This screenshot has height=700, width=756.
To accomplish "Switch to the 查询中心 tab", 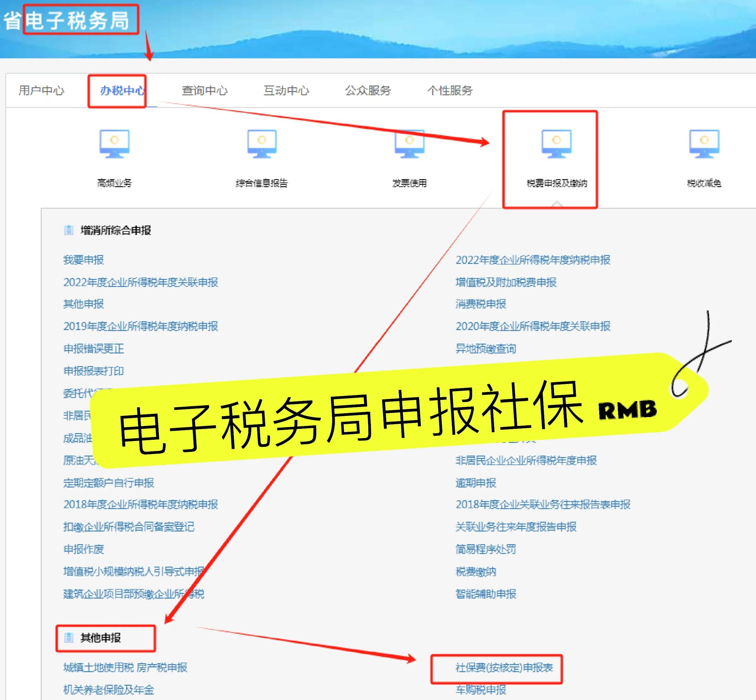I will (205, 91).
